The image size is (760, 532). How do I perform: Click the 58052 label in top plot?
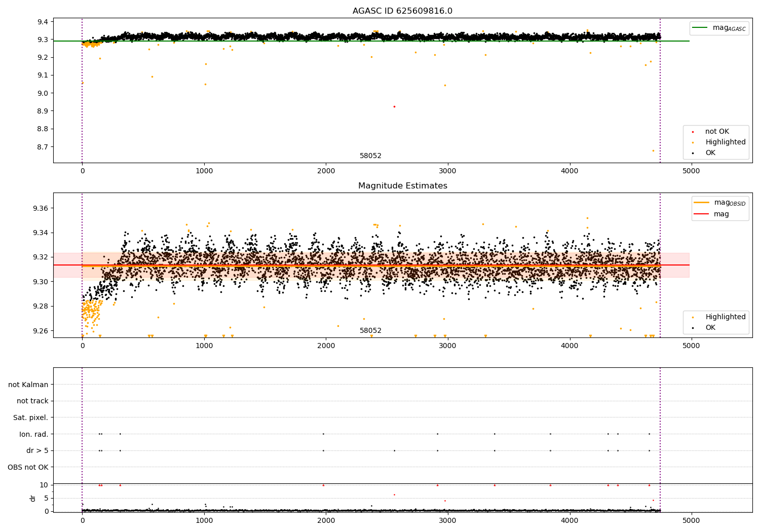coord(370,156)
